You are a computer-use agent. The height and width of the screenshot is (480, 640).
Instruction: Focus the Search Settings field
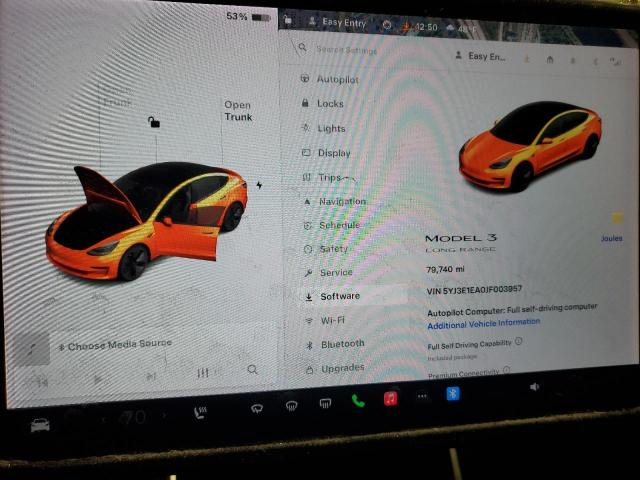coord(346,50)
